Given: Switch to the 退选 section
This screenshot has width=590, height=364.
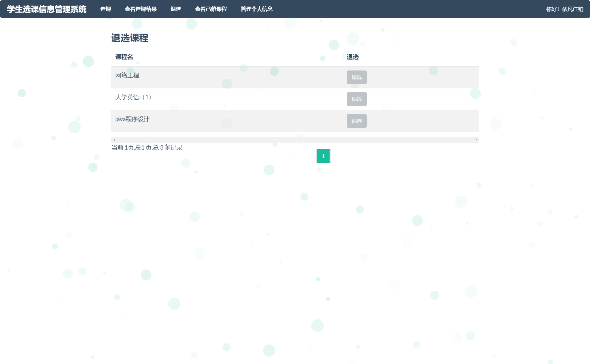Looking at the screenshot, I should point(176,9).
